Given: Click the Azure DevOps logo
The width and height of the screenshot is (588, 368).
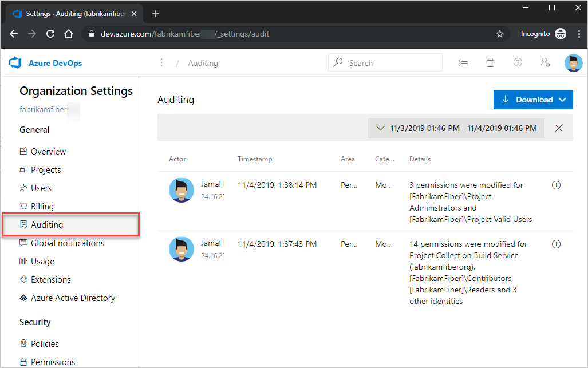Looking at the screenshot, I should pos(14,62).
